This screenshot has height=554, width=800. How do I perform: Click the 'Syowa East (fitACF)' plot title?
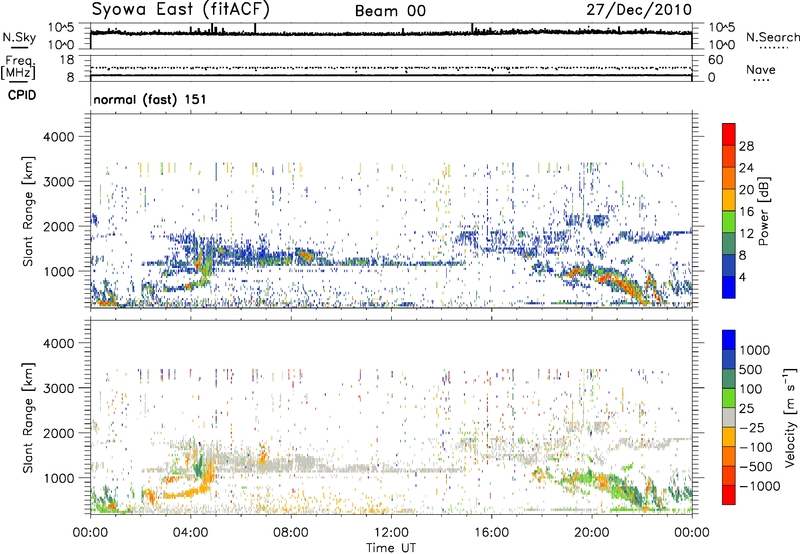click(181, 9)
